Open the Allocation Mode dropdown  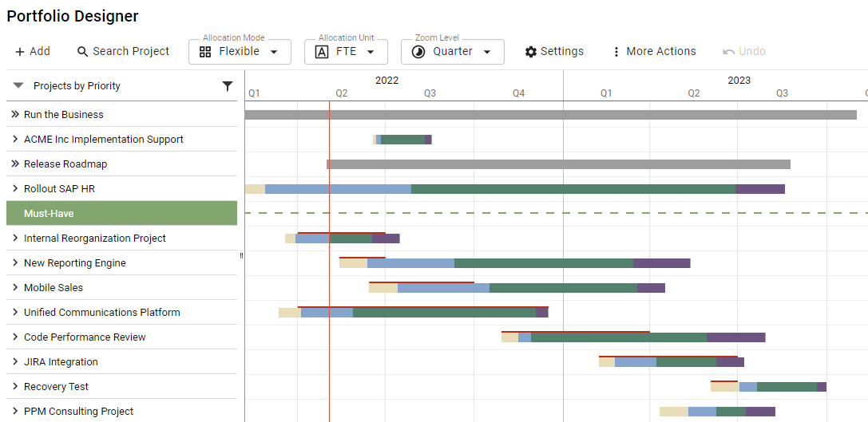point(240,52)
